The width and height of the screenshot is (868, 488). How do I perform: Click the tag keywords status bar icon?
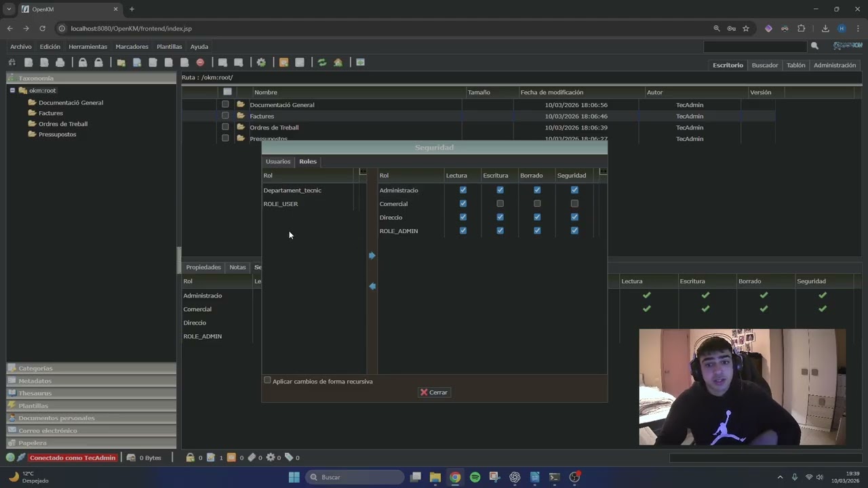289,457
